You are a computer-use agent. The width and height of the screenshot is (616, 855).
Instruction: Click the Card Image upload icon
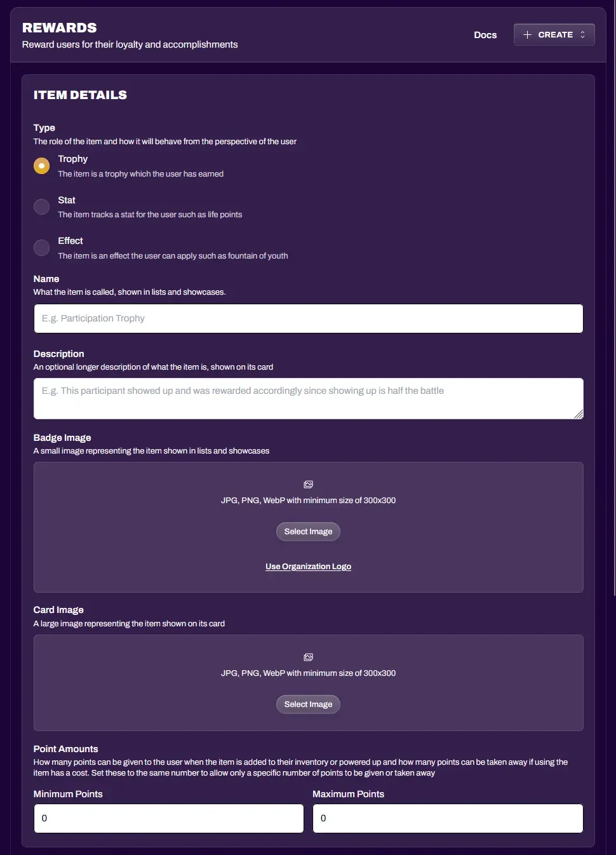308,657
